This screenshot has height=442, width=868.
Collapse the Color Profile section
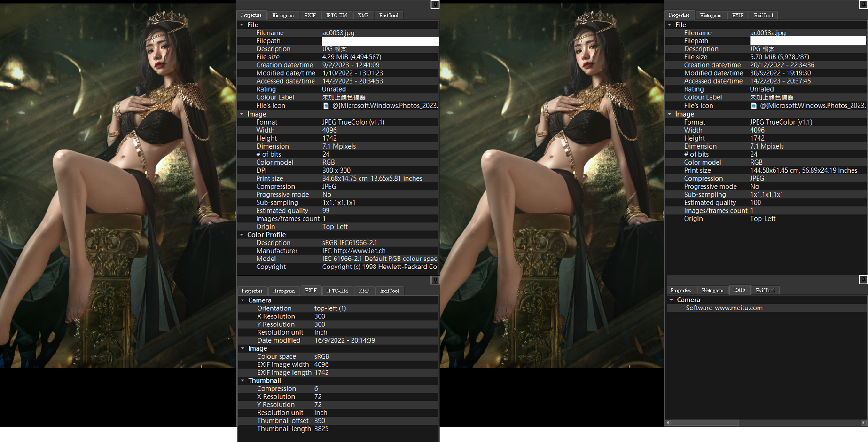[x=242, y=235]
